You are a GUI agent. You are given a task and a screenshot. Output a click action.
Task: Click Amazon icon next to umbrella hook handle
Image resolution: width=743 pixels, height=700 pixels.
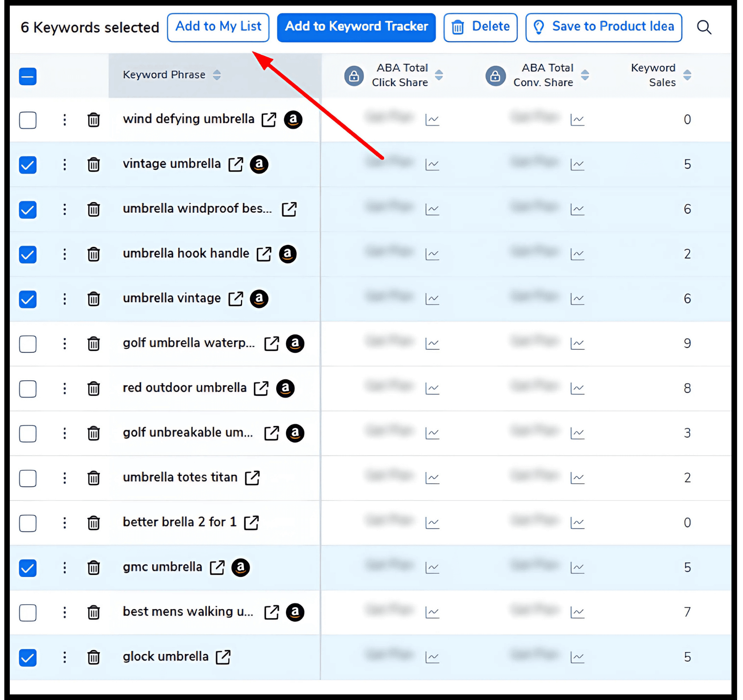[x=288, y=254]
